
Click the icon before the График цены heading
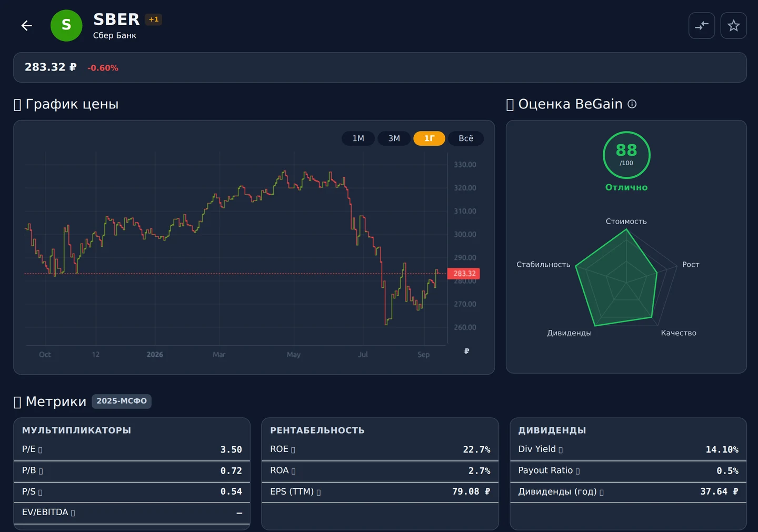pos(17,105)
